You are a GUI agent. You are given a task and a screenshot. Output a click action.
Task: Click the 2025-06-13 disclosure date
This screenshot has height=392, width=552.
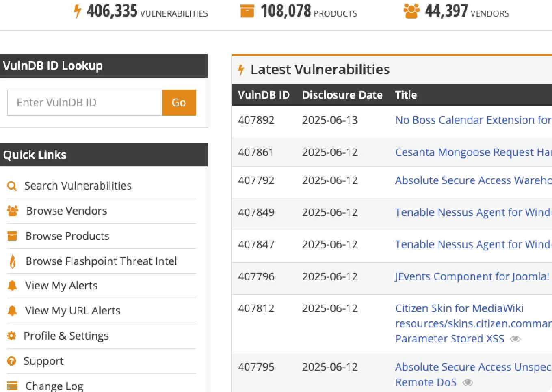tap(330, 120)
